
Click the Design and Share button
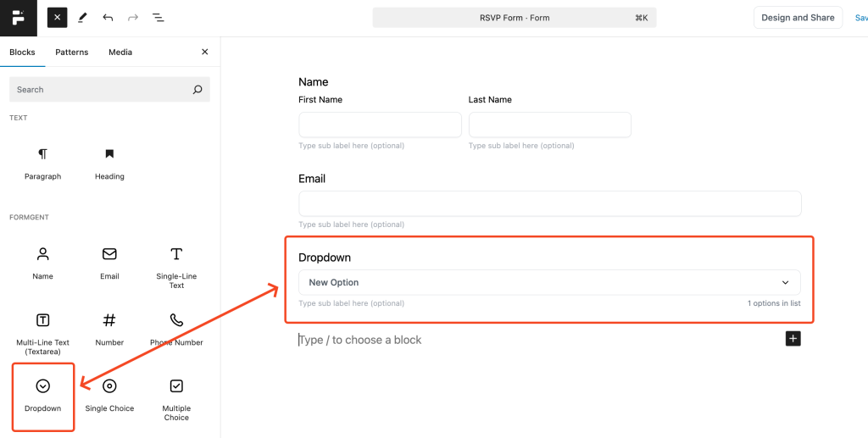798,18
